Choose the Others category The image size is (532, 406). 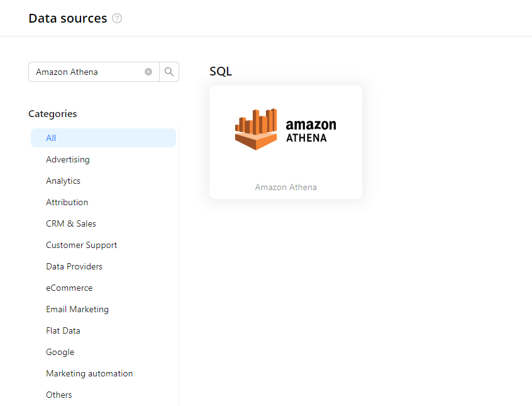[59, 395]
